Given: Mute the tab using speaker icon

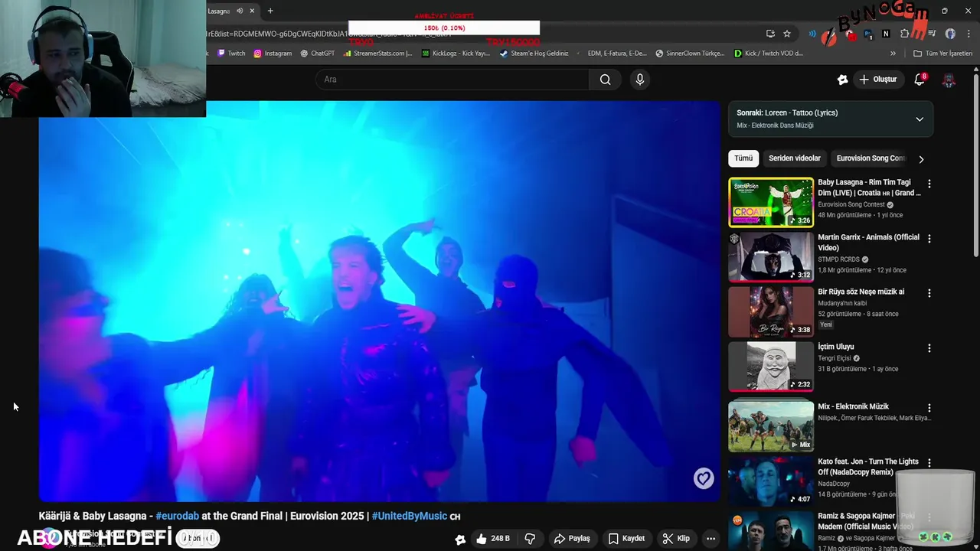Looking at the screenshot, I should (x=240, y=11).
